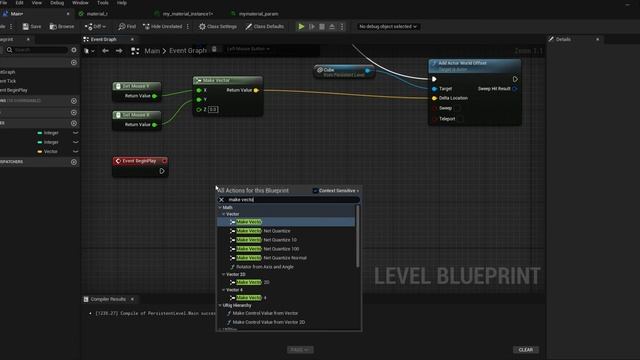Viewport: 640px width, 360px height.
Task: Toggle visibility of the second Integer variable
Action: (x=76, y=142)
